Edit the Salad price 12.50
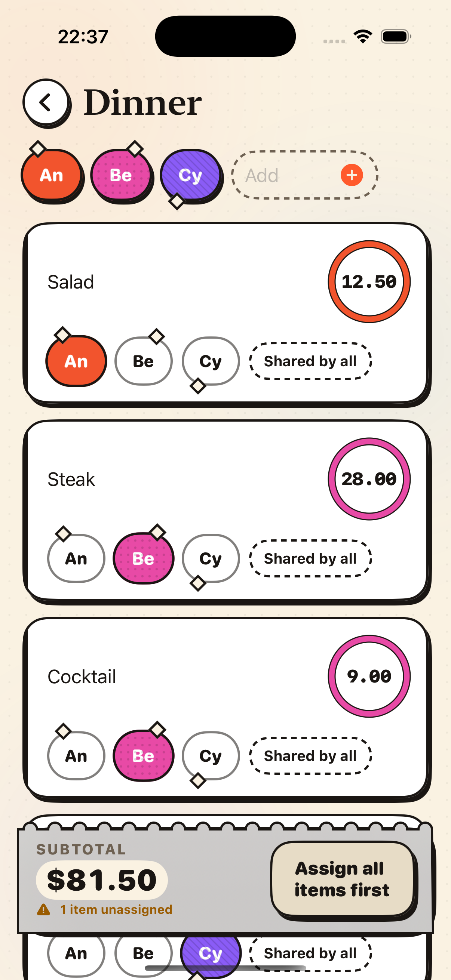Image resolution: width=451 pixels, height=980 pixels. pos(369,281)
